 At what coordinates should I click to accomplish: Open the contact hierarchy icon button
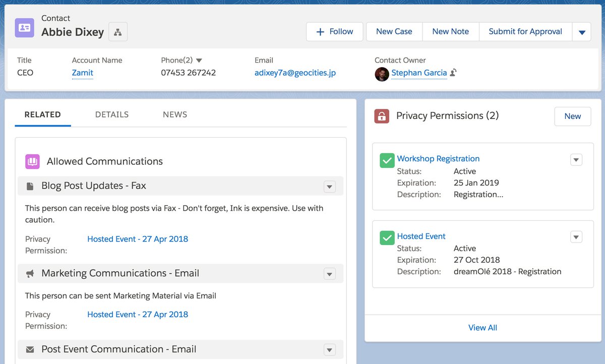point(118,32)
